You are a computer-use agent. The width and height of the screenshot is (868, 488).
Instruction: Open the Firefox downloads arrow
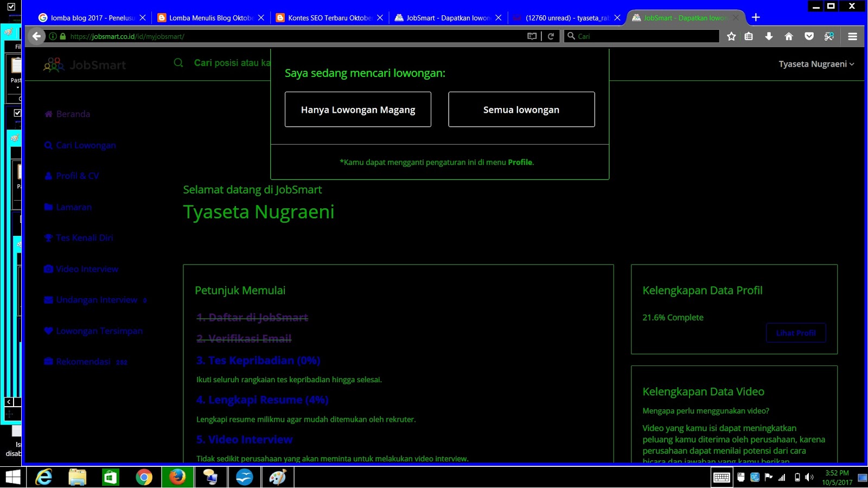click(x=769, y=36)
